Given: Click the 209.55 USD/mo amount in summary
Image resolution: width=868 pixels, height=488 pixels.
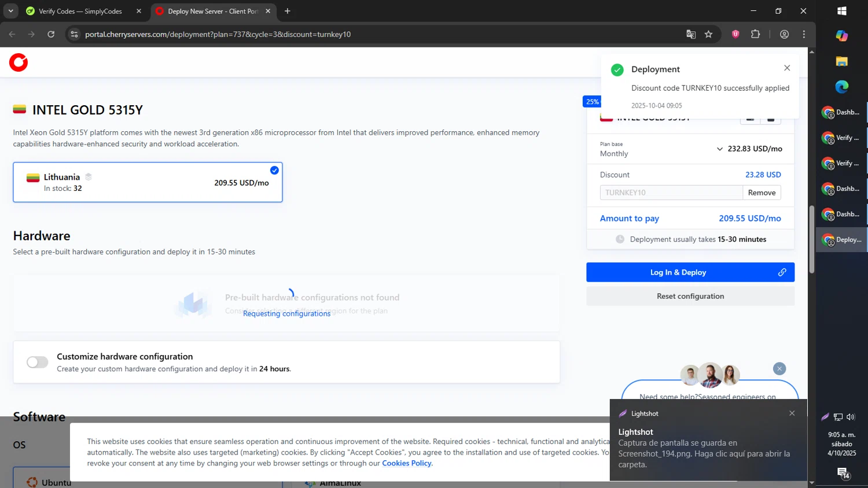Looking at the screenshot, I should pyautogui.click(x=749, y=219).
